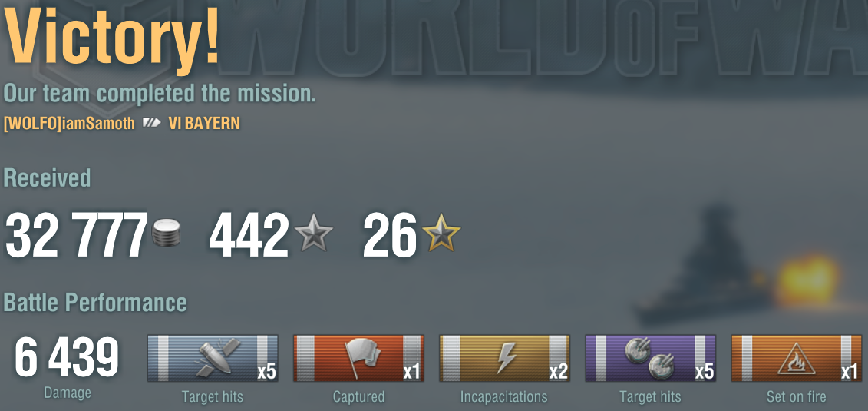Click the VI BAYERN ship name
The height and width of the screenshot is (411, 868).
[204, 123]
